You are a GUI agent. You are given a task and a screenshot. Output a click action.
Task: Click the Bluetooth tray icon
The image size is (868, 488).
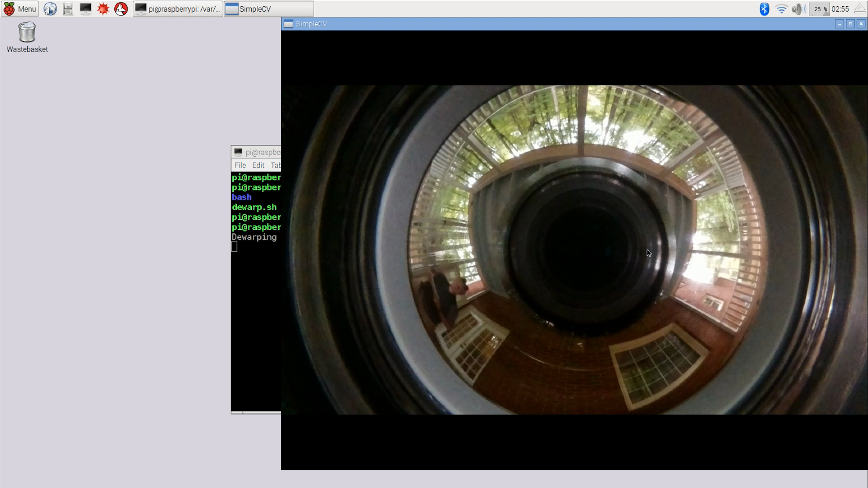click(x=764, y=9)
